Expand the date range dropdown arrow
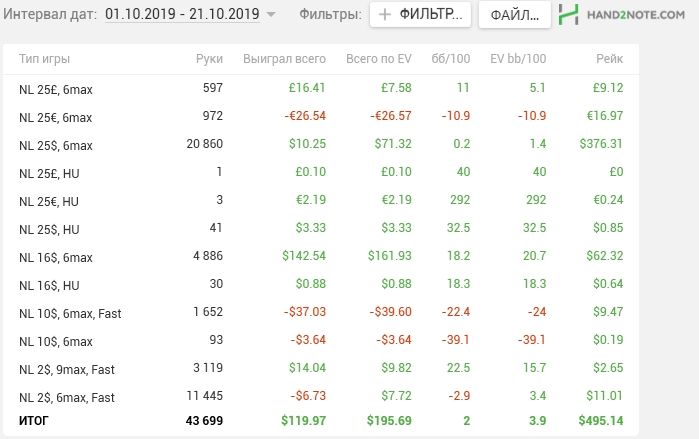 pyautogui.click(x=271, y=16)
